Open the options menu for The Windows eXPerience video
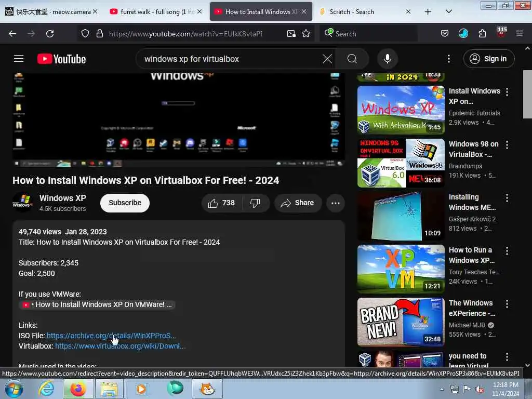This screenshot has width=532, height=399. coord(507,303)
